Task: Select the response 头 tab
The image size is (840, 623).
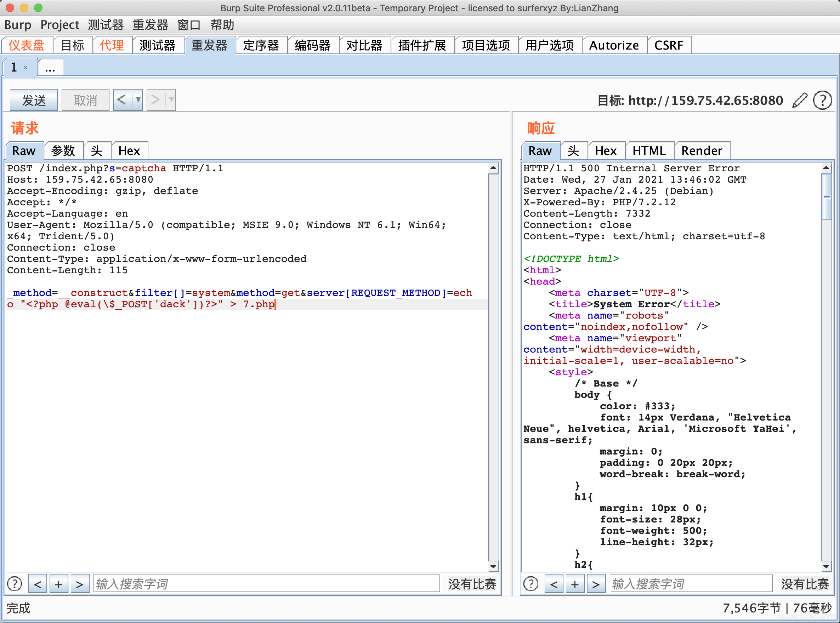Action: click(574, 151)
